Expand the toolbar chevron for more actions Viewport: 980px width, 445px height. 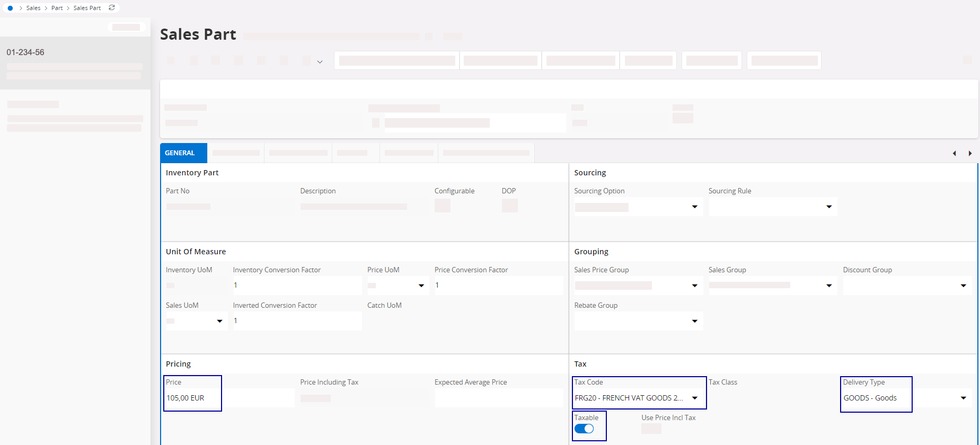coord(320,62)
